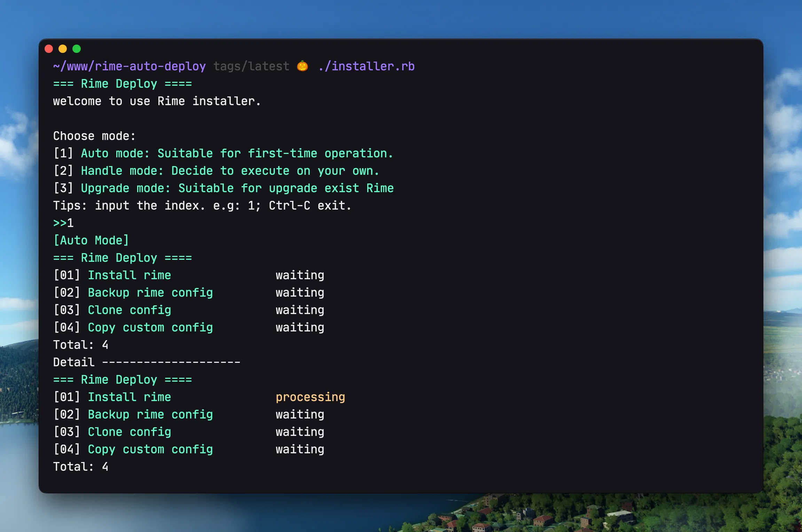Click the orange processing status text
Image resolution: width=802 pixels, height=532 pixels.
(x=310, y=397)
